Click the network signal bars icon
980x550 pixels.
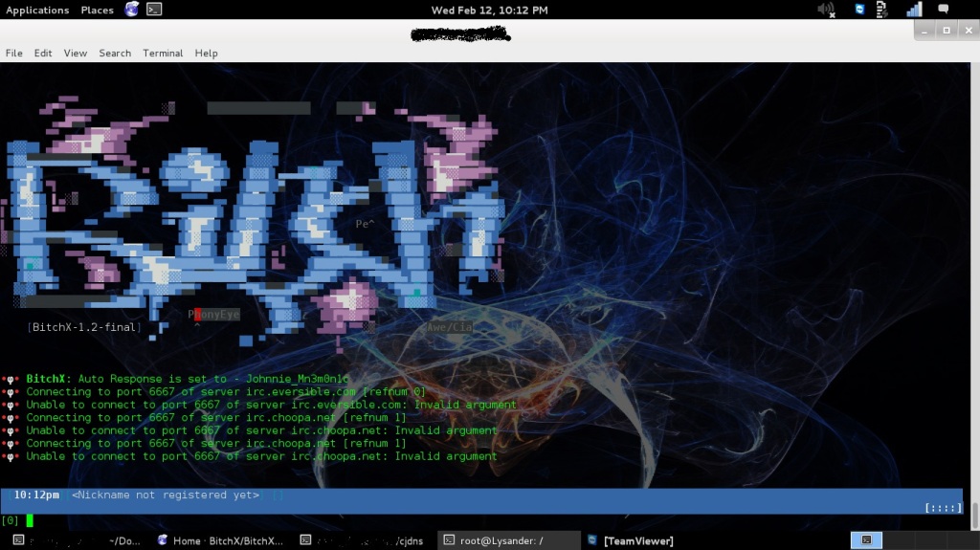tap(913, 10)
